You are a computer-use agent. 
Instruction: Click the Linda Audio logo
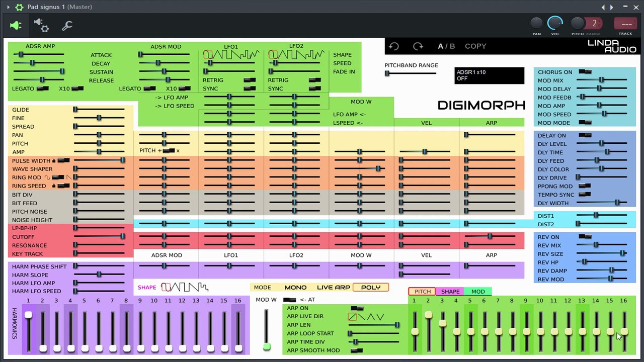[x=612, y=46]
